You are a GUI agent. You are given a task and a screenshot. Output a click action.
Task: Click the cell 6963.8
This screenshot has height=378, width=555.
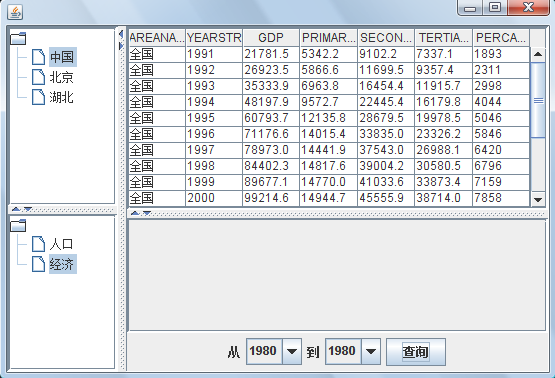pyautogui.click(x=328, y=86)
